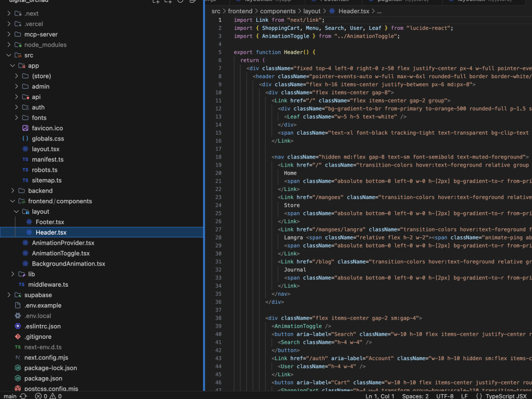The height and width of the screenshot is (399, 532).
Task: Expand the auth folder
Action: 16,107
